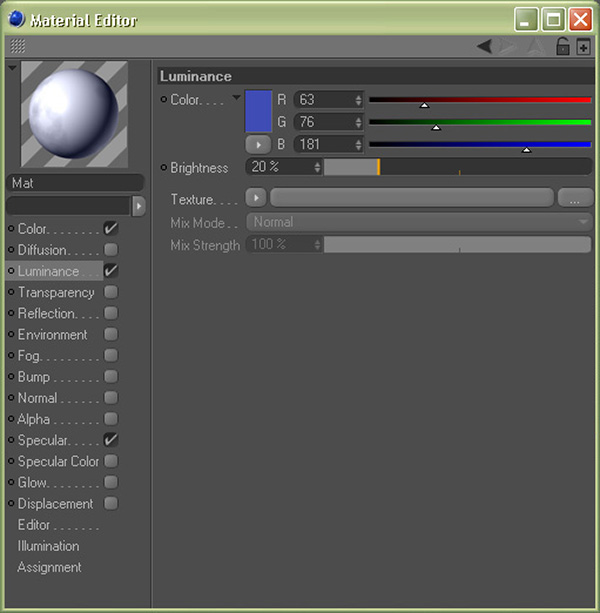Image resolution: width=600 pixels, height=613 pixels.
Task: Click arrow button beside Texture label
Action: pos(256,198)
